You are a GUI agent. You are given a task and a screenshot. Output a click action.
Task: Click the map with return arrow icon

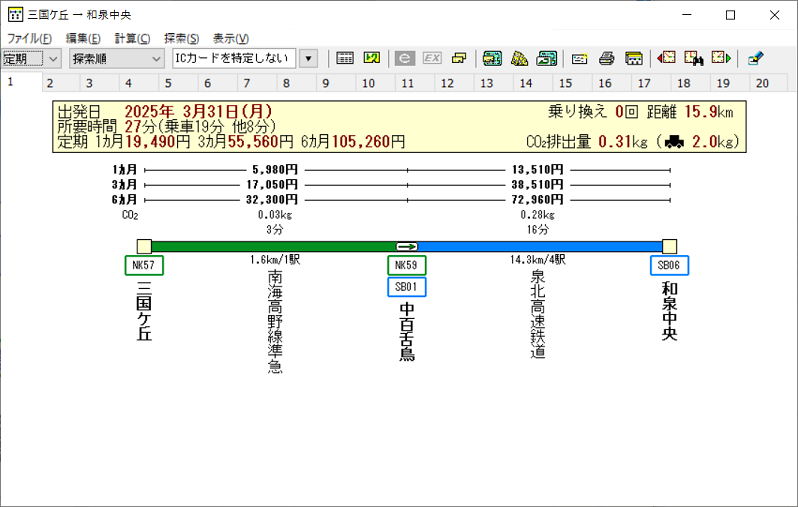pos(547,58)
